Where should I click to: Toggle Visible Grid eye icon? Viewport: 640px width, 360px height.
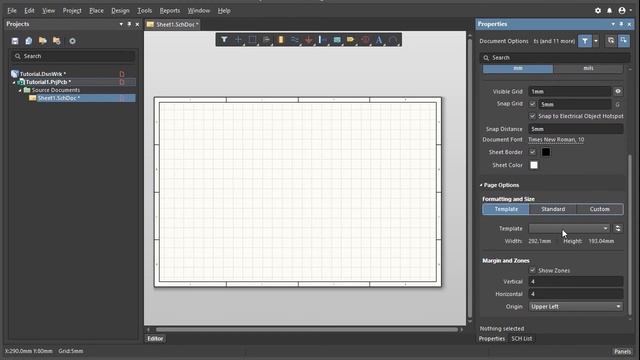pos(618,91)
